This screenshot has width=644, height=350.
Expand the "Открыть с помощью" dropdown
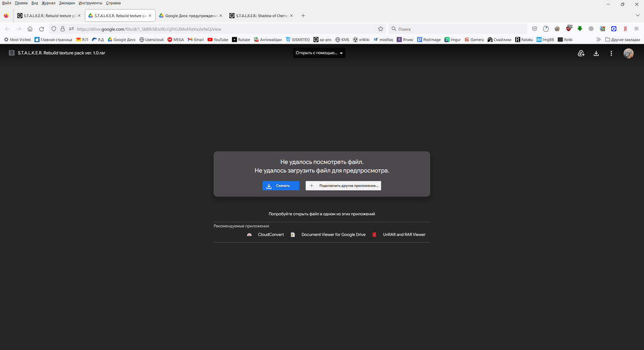tap(319, 53)
